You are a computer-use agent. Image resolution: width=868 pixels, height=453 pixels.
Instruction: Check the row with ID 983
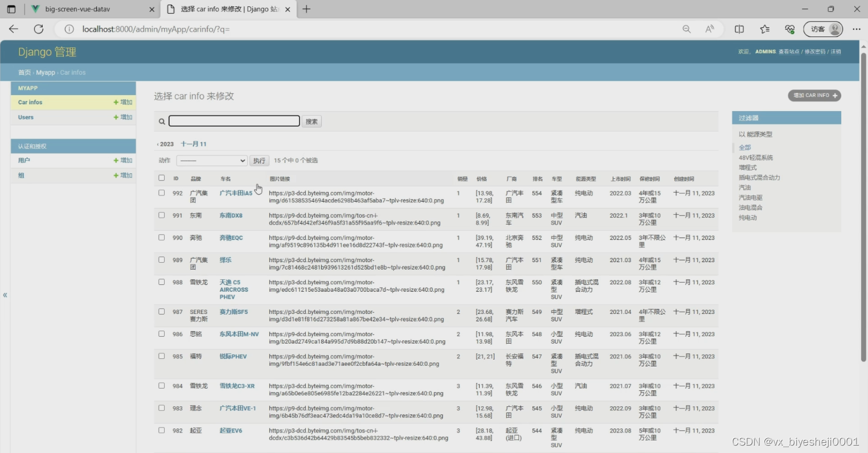pyautogui.click(x=162, y=407)
